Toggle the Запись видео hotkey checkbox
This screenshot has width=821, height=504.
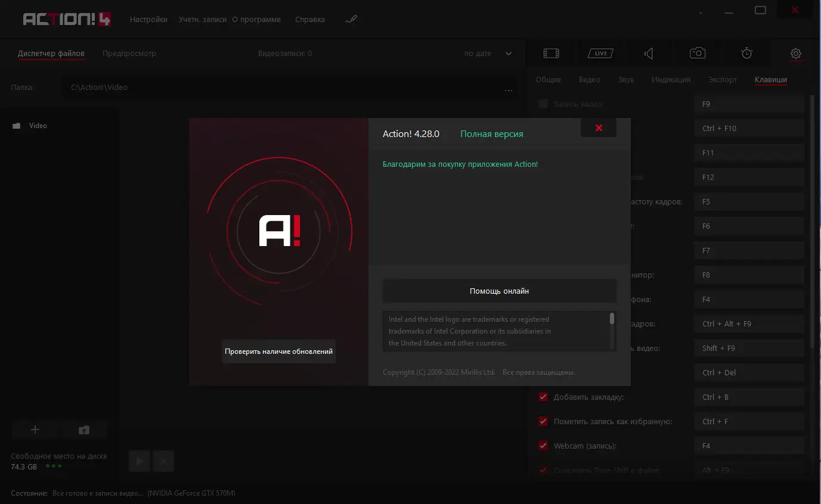point(543,104)
